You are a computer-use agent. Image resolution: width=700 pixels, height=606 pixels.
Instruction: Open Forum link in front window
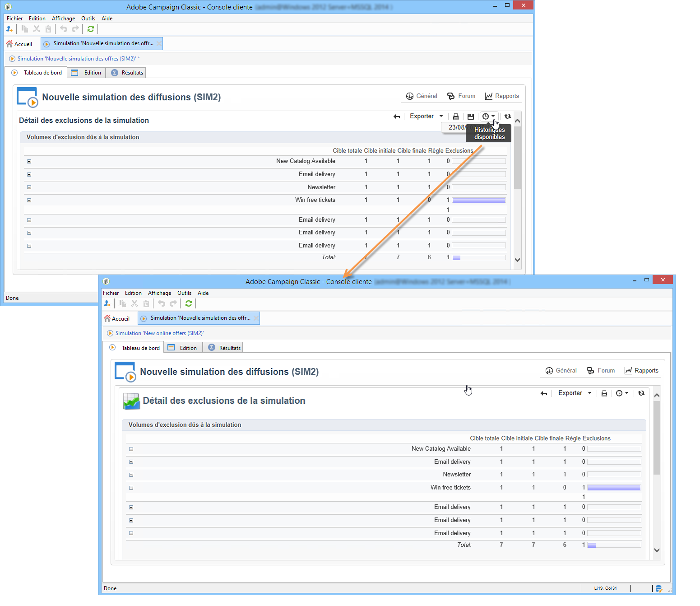601,371
